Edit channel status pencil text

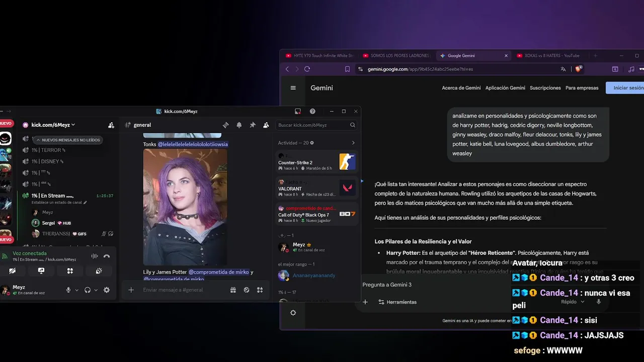pos(59,203)
